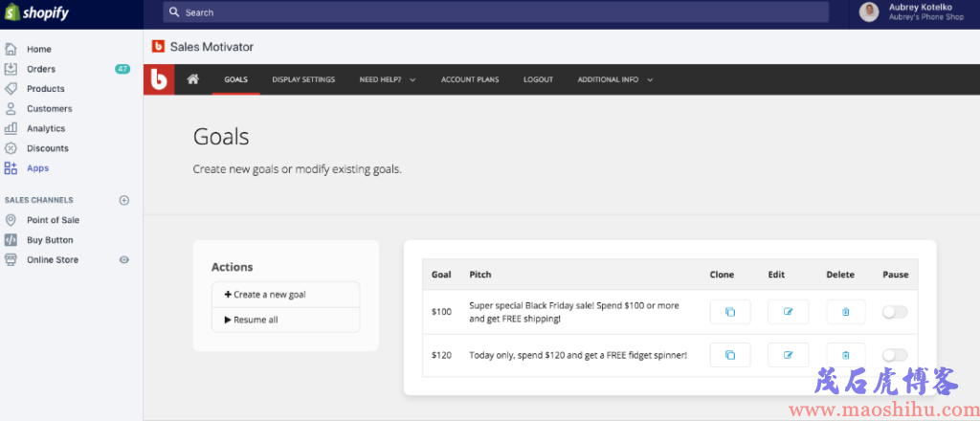The image size is (980, 421).
Task: Click the Black Friday sale pitch text
Action: [x=574, y=312]
